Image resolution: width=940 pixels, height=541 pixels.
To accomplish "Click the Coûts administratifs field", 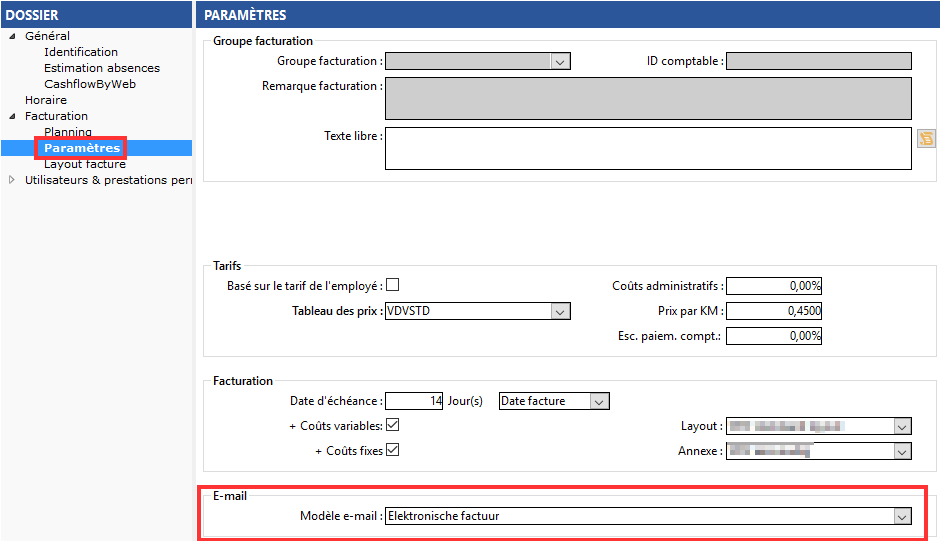I will click(774, 286).
